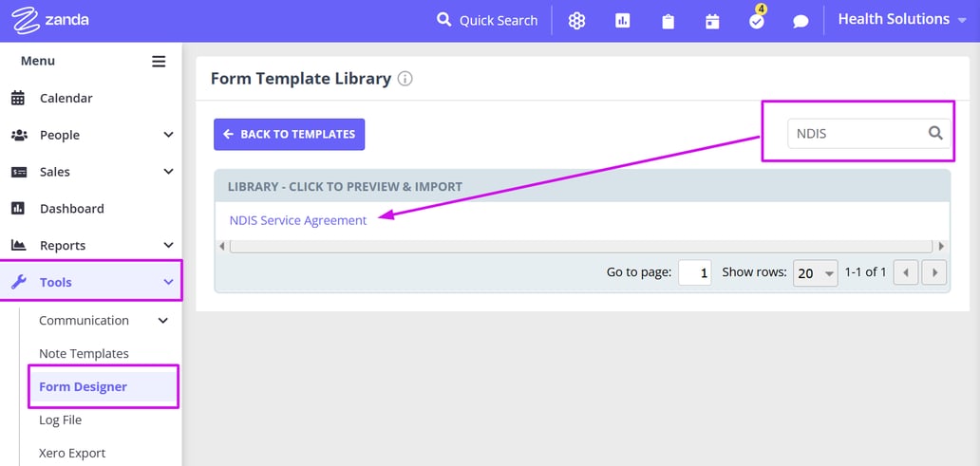Open the Health Solutions account dropdown
This screenshot has width=980, height=466.
click(901, 20)
